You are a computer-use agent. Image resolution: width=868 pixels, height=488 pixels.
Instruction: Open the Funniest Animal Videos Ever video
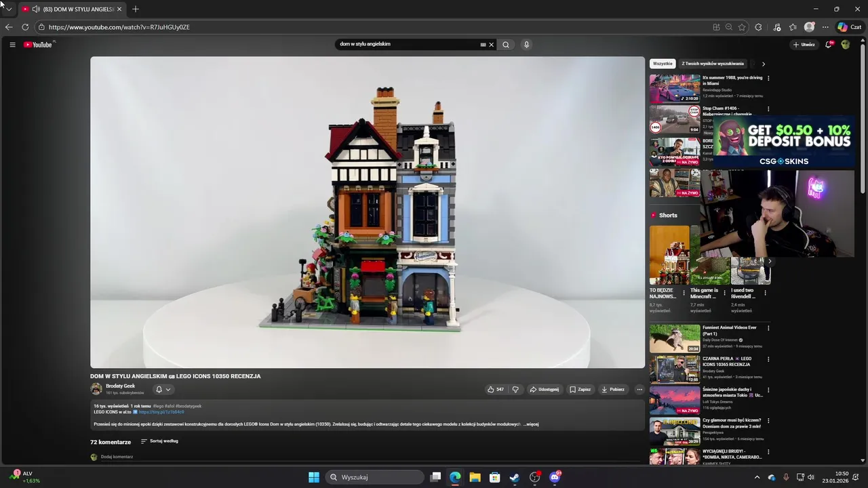tap(675, 338)
